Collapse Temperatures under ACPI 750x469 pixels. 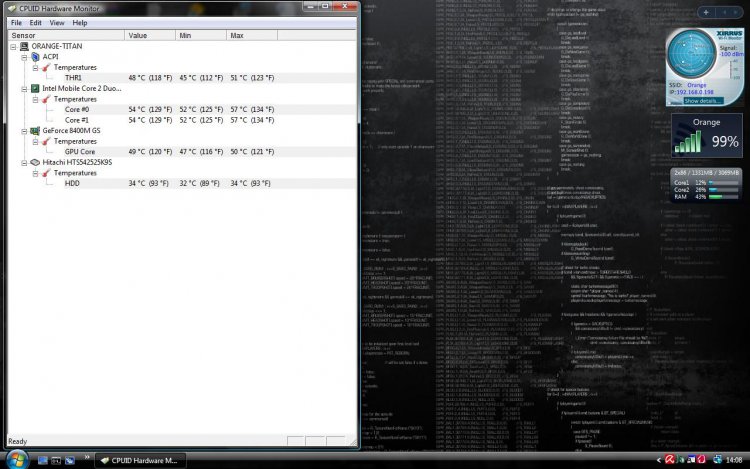click(35, 67)
